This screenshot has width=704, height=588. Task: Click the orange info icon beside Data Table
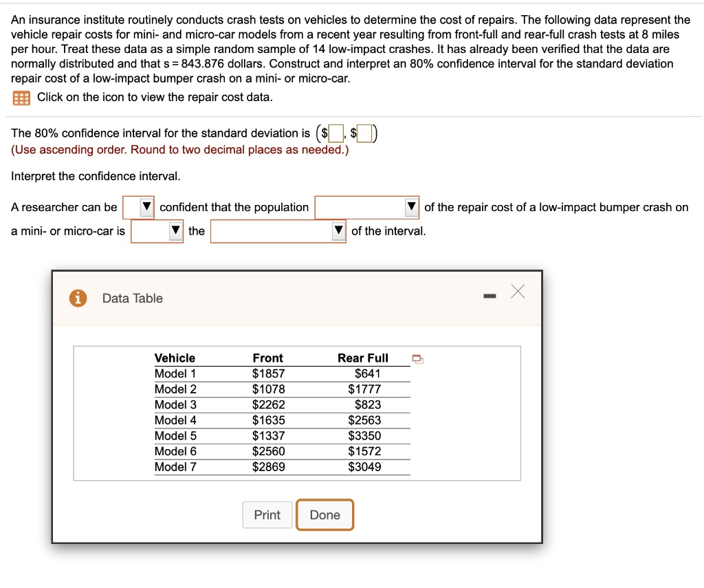pyautogui.click(x=78, y=298)
